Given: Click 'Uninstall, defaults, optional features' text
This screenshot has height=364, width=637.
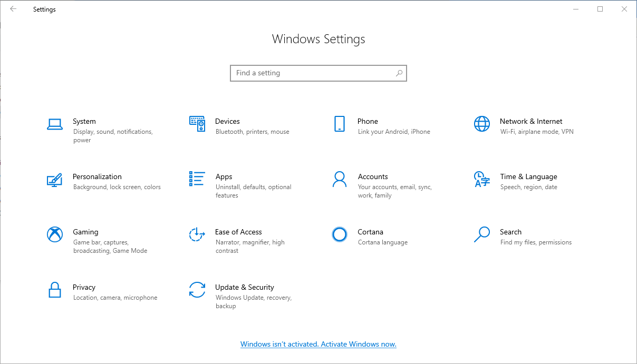Looking at the screenshot, I should [253, 191].
